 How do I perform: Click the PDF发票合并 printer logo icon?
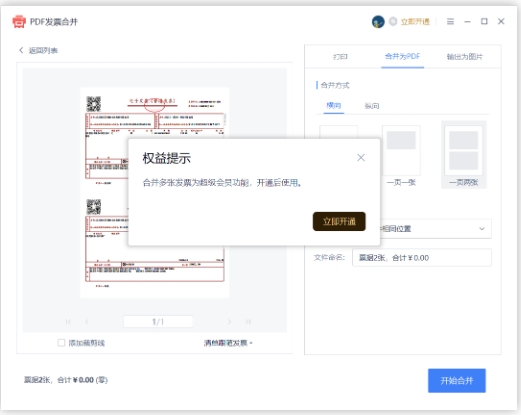coord(19,22)
